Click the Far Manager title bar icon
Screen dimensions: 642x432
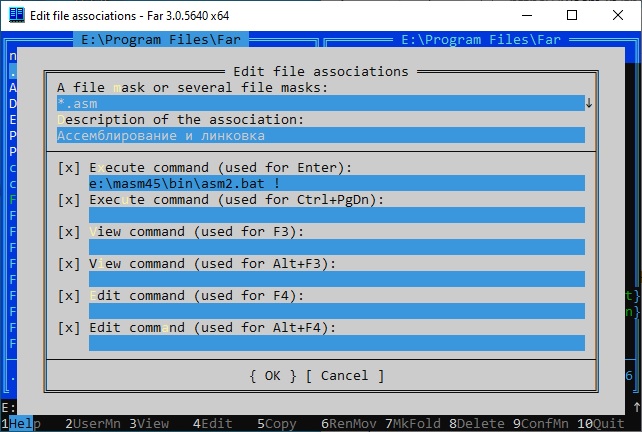point(16,15)
